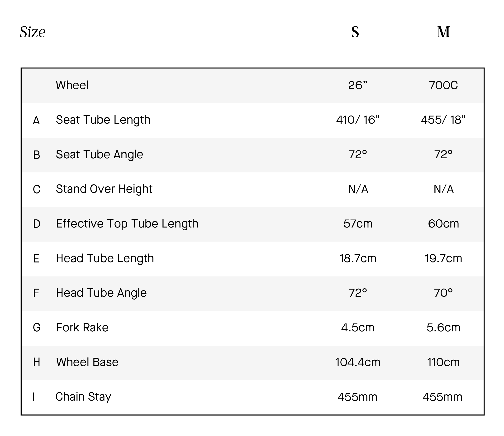504x436 pixels.
Task: Select the 57cm top tube value
Action: click(358, 224)
